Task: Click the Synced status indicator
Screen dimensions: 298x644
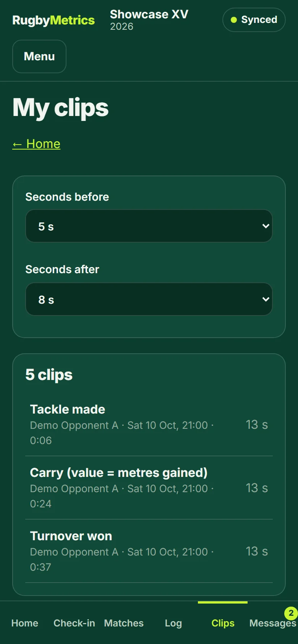Action: (254, 20)
